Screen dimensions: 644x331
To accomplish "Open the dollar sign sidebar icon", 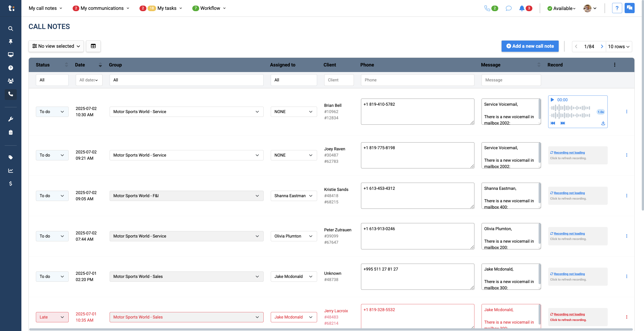I will (10, 184).
